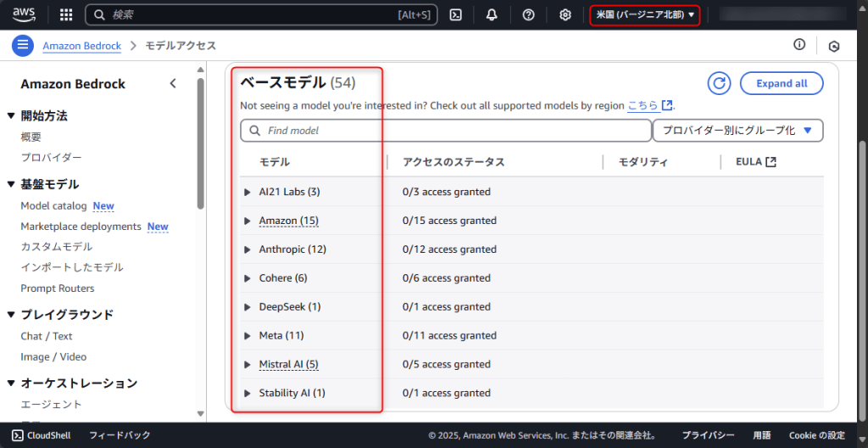Launch CloudShell from the top bar icon

(455, 15)
